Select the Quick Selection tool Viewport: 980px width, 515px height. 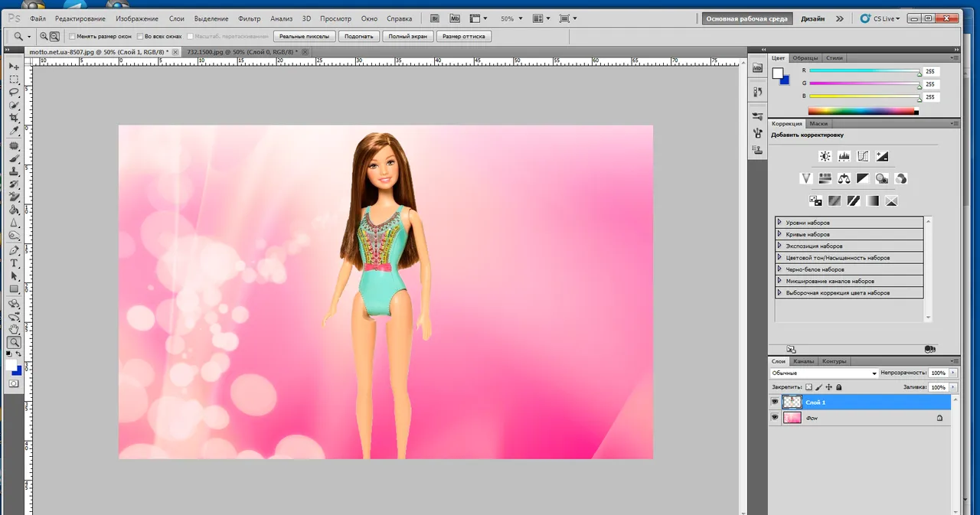click(14, 106)
